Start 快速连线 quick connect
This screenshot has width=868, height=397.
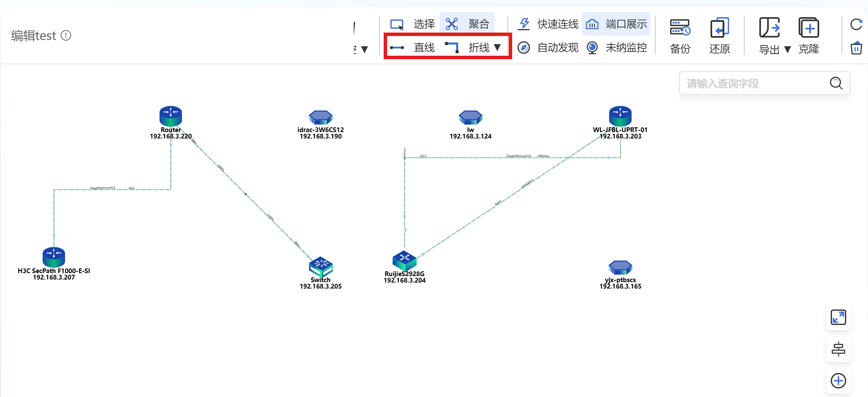tap(548, 24)
